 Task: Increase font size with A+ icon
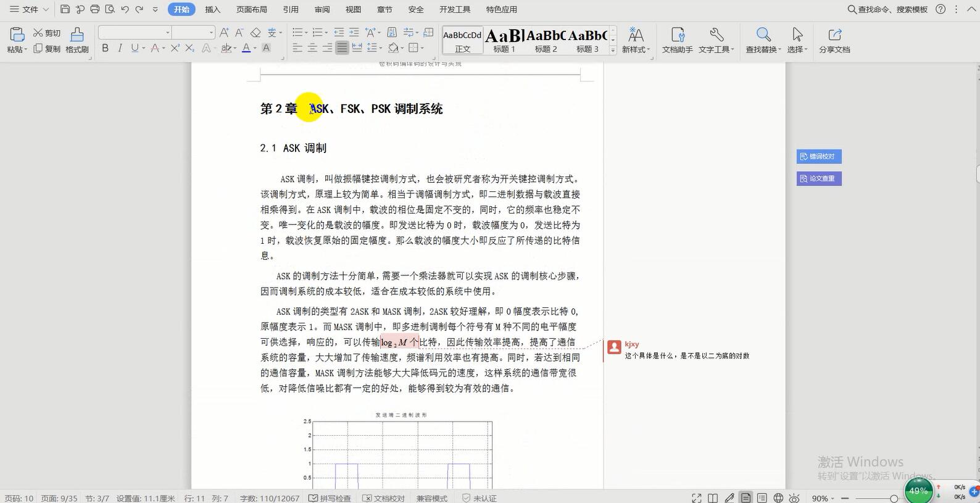point(225,32)
